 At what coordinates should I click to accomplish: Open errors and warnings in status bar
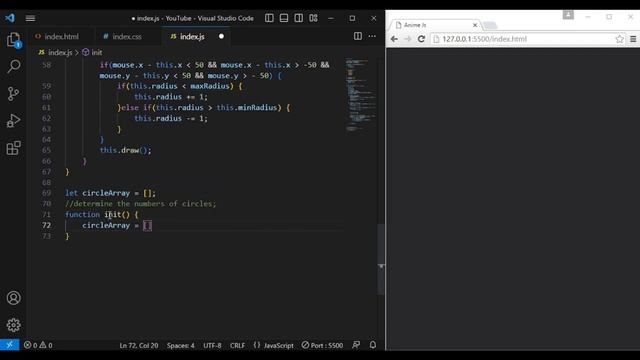point(38,345)
